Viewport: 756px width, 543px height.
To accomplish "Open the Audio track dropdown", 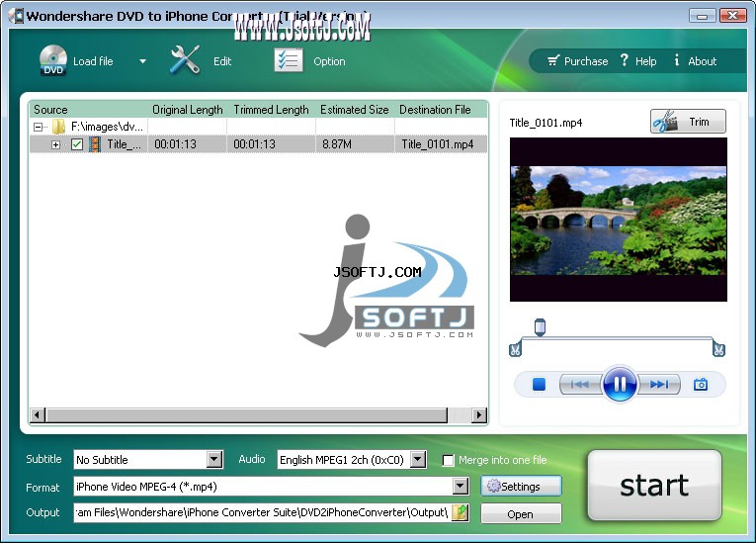I will pos(418,459).
